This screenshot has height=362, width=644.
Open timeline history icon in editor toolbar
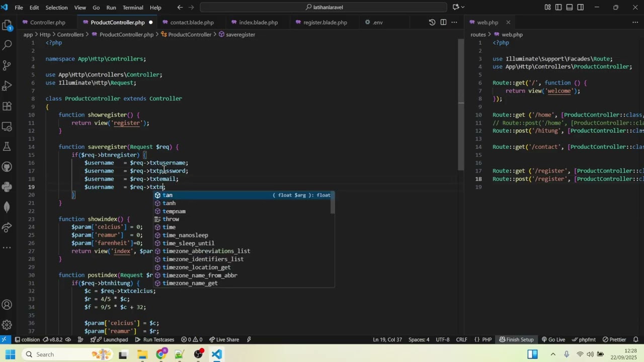coord(432,23)
